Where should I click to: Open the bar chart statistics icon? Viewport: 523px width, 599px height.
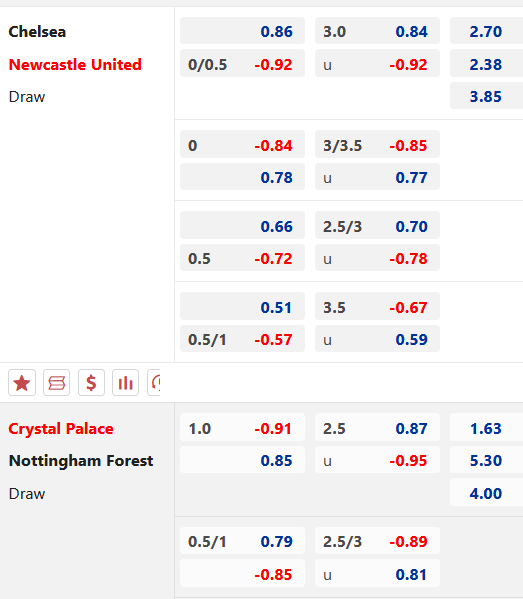[x=125, y=382]
